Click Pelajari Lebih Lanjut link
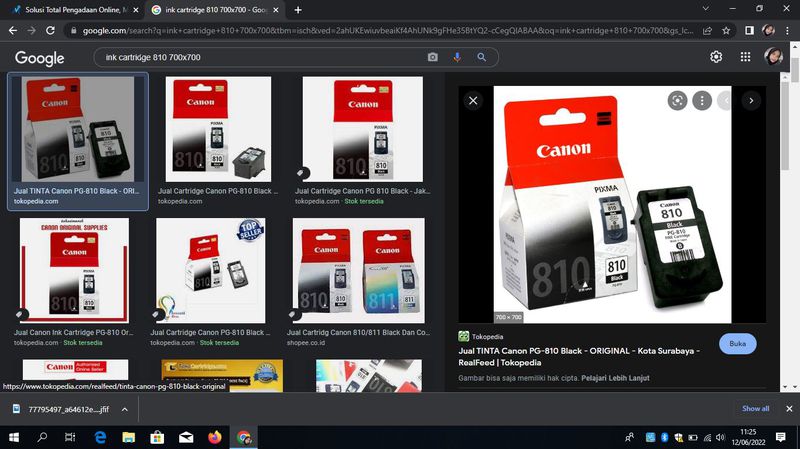 pos(615,378)
